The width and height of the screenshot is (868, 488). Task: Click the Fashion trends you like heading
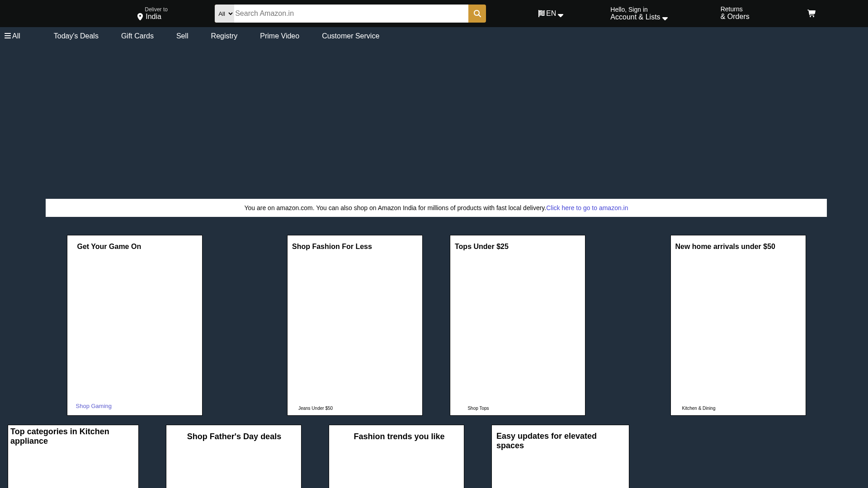(x=399, y=436)
